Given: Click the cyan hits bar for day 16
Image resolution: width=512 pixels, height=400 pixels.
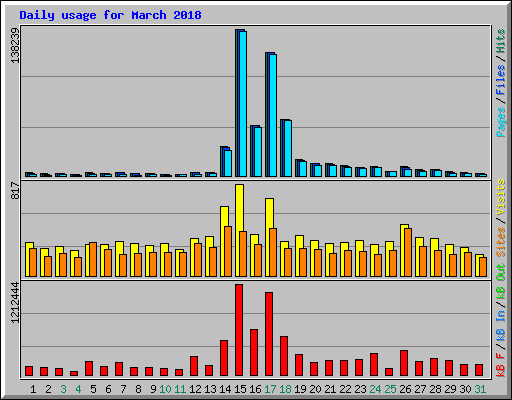Looking at the screenshot, I should (258, 152).
